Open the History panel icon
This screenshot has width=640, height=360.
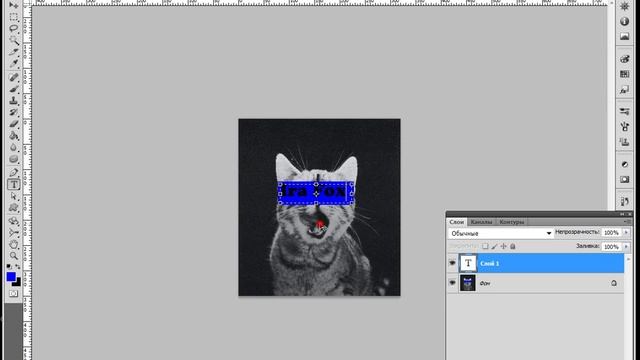click(x=624, y=202)
